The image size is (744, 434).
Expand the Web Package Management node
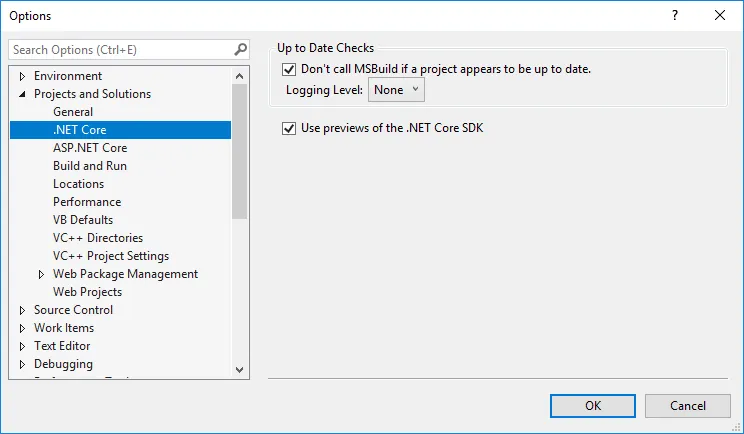(x=42, y=274)
